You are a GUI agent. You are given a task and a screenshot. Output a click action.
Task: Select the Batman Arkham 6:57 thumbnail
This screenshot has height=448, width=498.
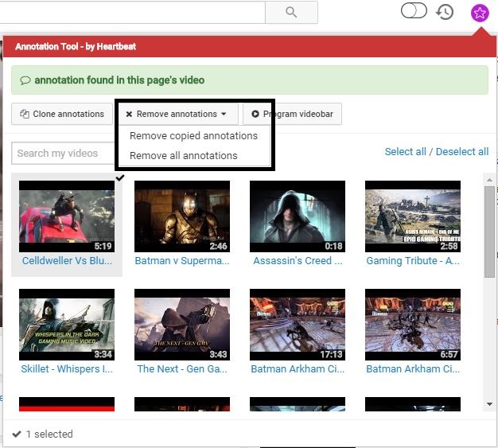coord(413,325)
